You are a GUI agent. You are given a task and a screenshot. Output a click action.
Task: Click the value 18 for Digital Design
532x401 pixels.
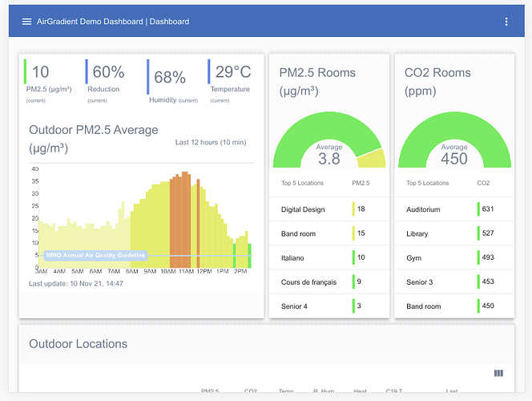point(361,209)
